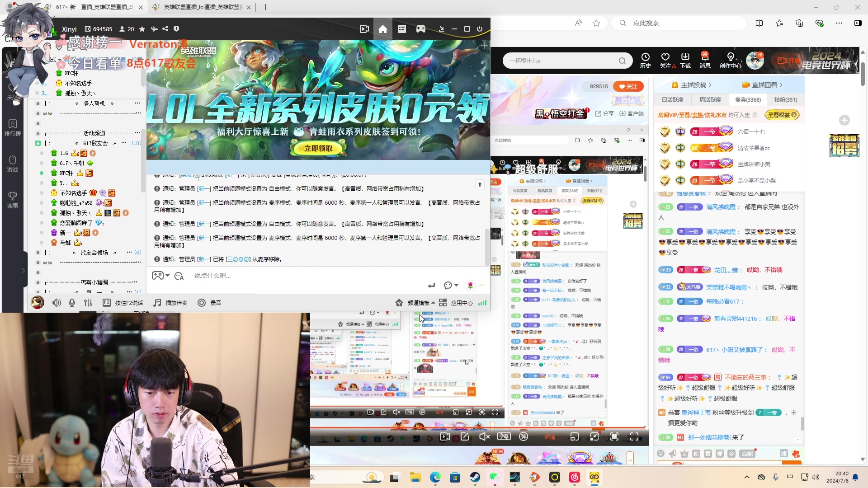
Task: Click the grey plus circle on Douyu sidebar
Action: 844,120
